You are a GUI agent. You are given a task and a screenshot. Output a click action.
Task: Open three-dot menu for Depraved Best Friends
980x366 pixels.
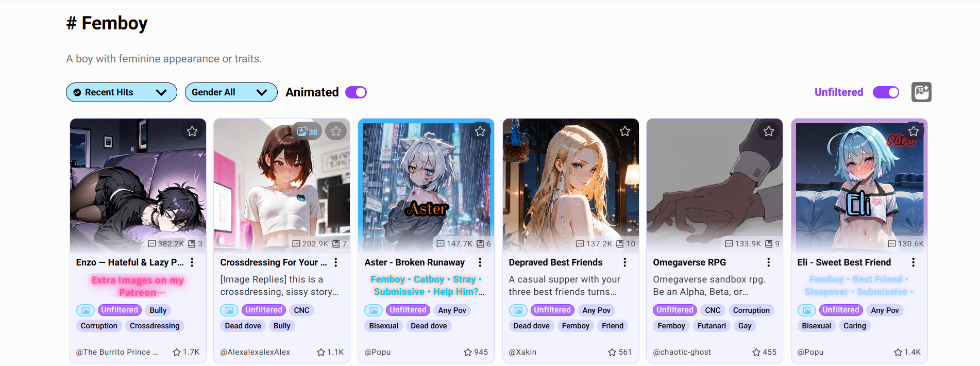coord(624,262)
